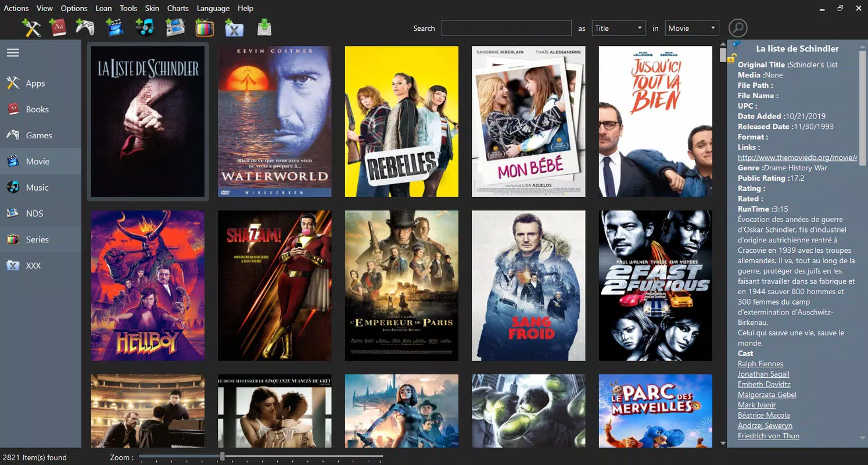
Task: Click cast member Jonathan Sagall link
Action: tap(763, 374)
